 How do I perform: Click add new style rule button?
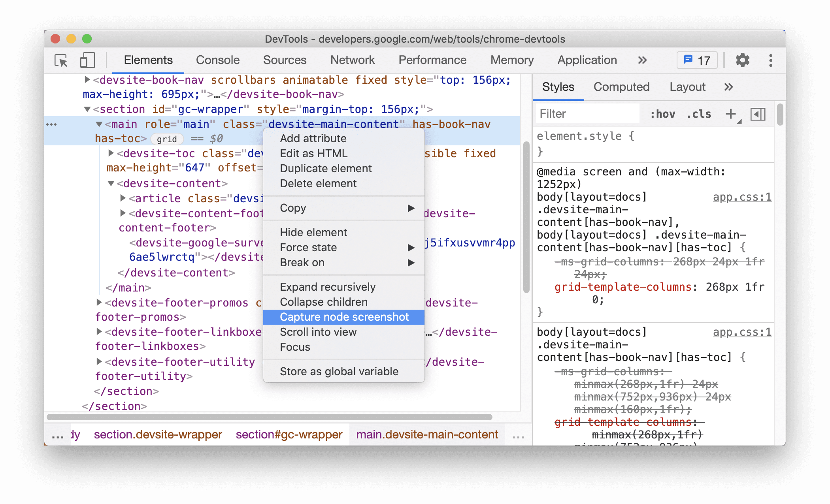pyautogui.click(x=730, y=114)
